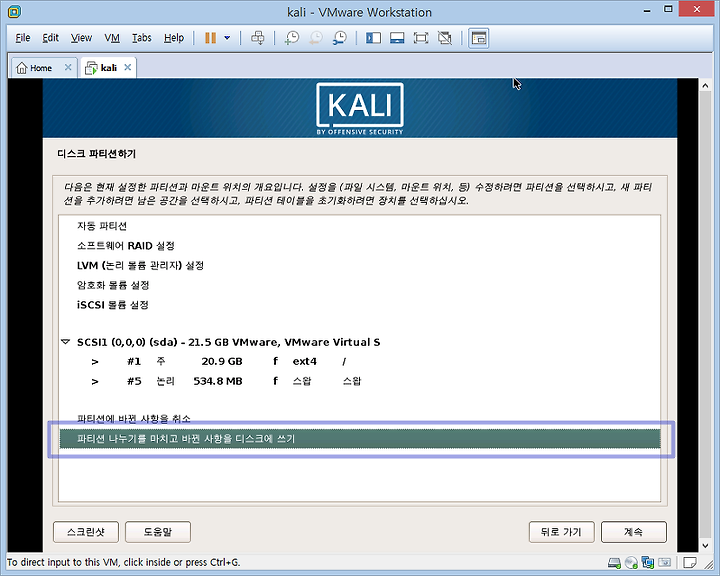Select partition #1 ext4 20.9 GB row
Screen dimensions: 720x576
360,361
